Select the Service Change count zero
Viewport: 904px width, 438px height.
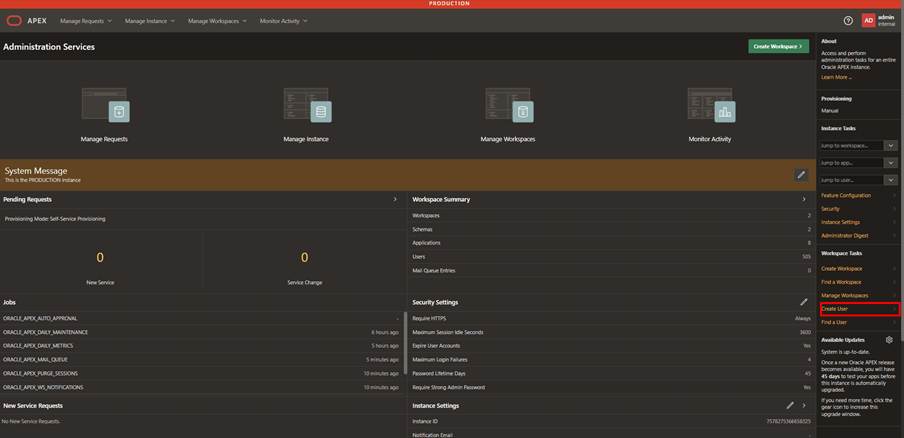click(x=304, y=258)
